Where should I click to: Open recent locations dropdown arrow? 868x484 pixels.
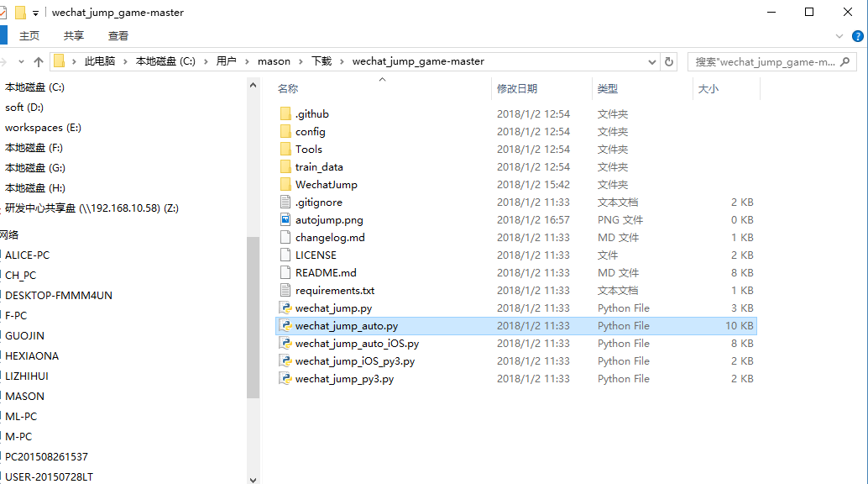click(21, 61)
